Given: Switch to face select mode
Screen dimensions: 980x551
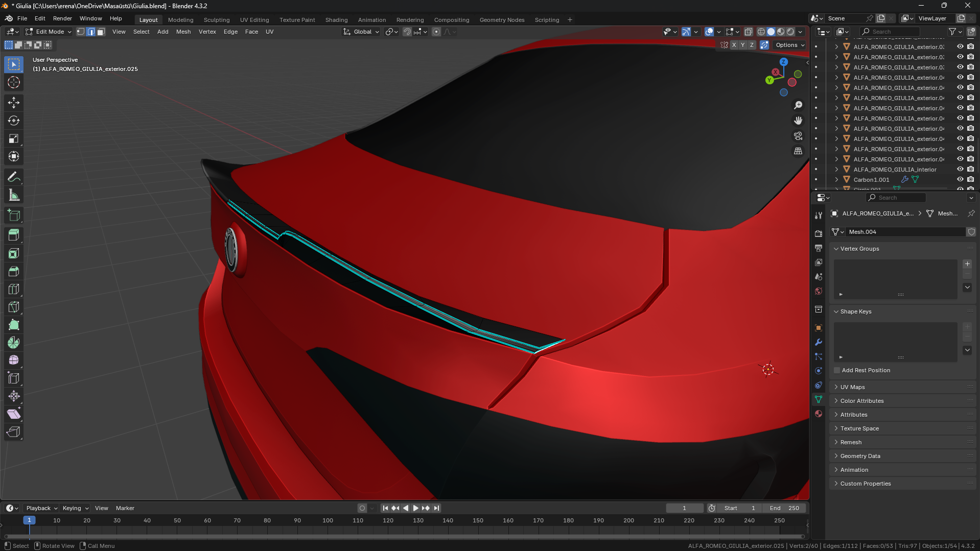Looking at the screenshot, I should 101,32.
